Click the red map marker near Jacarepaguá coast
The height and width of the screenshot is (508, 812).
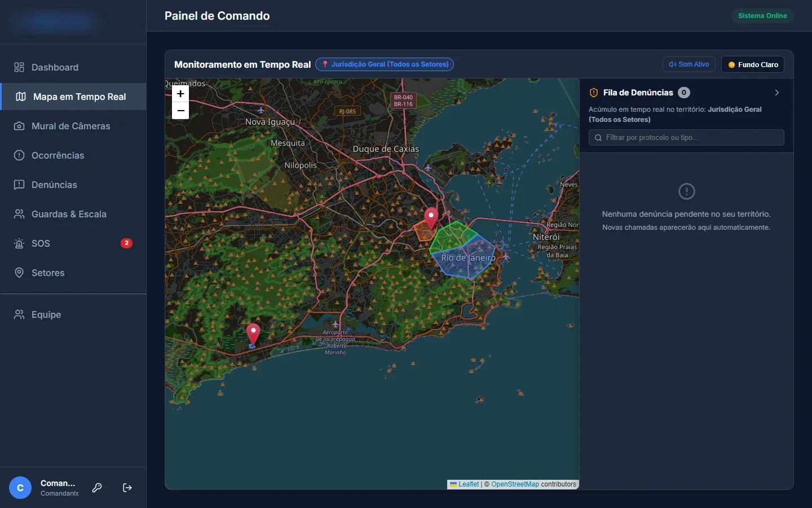point(253,334)
